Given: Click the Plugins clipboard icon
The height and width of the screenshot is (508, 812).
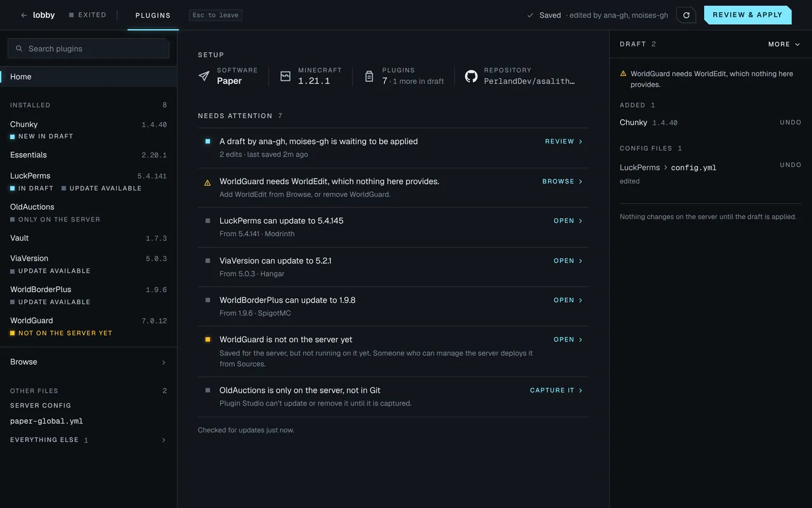Looking at the screenshot, I should [x=369, y=76].
